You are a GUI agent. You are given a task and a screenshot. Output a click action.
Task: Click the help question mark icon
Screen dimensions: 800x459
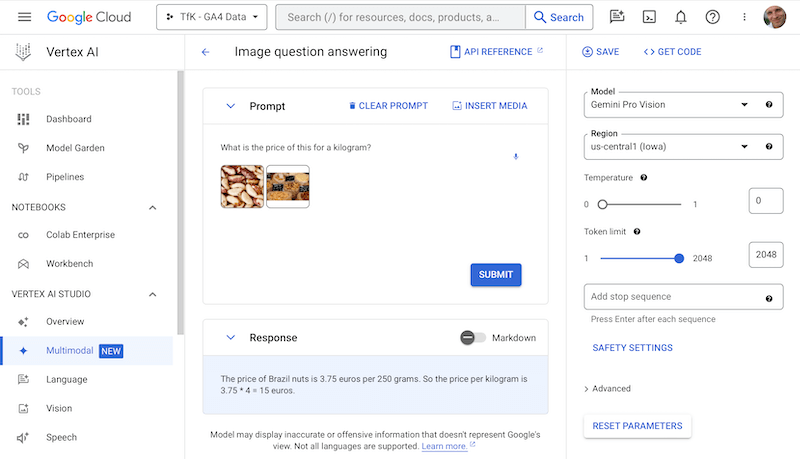[x=712, y=17]
